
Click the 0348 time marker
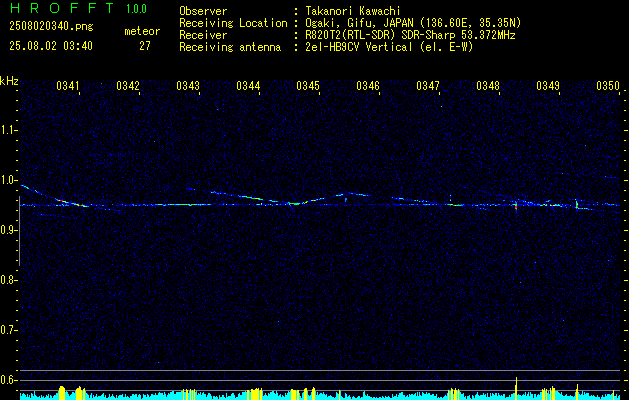(488, 85)
